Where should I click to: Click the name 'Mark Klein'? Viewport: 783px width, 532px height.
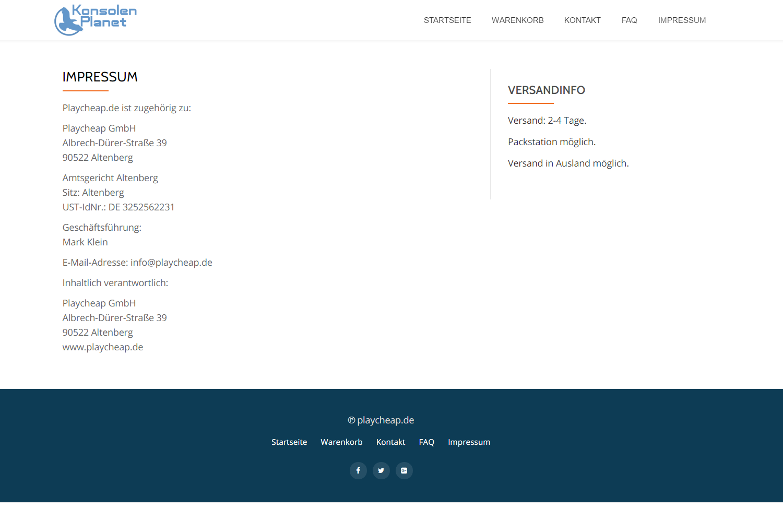point(85,242)
